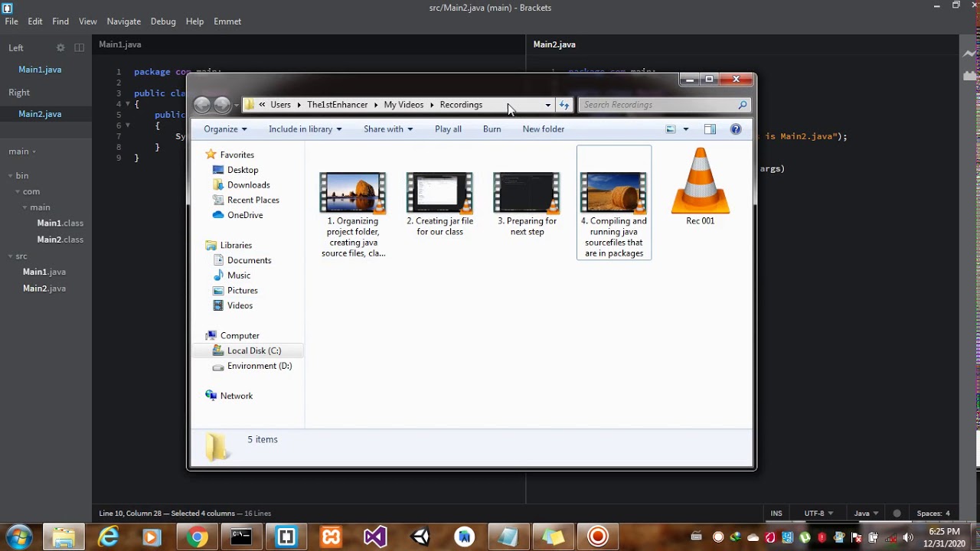Open the working files gear settings in Brackets
The width and height of the screenshot is (980, 551).
[60, 47]
